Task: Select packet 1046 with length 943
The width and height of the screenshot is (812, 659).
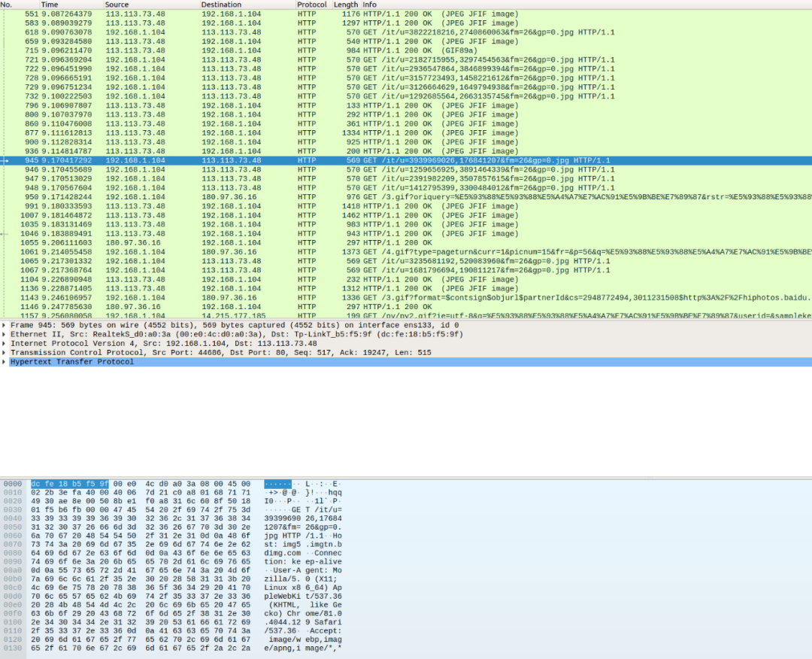Action: click(406, 234)
